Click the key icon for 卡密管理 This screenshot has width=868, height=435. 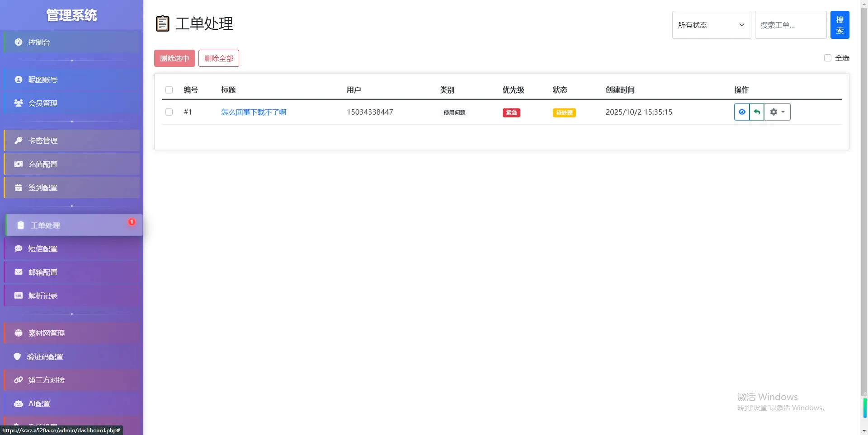(x=19, y=140)
